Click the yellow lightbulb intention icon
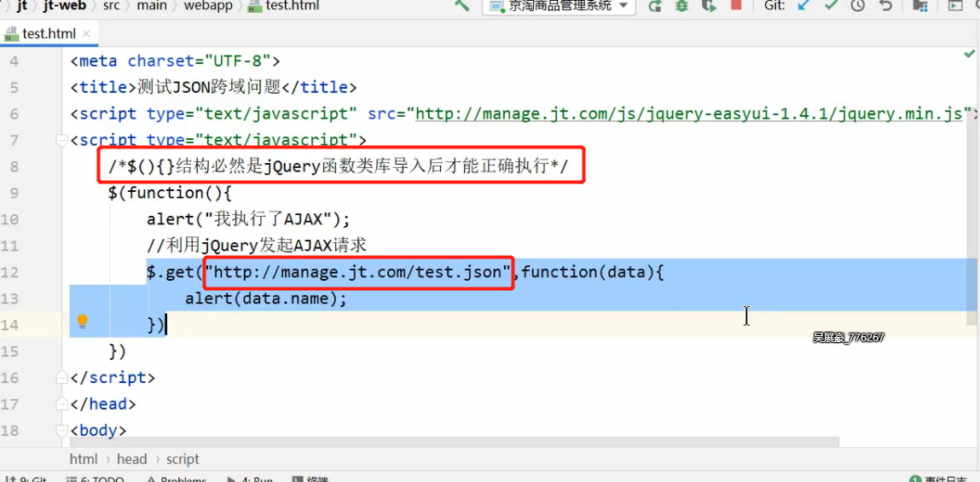Image resolution: width=980 pixels, height=482 pixels. 82,322
